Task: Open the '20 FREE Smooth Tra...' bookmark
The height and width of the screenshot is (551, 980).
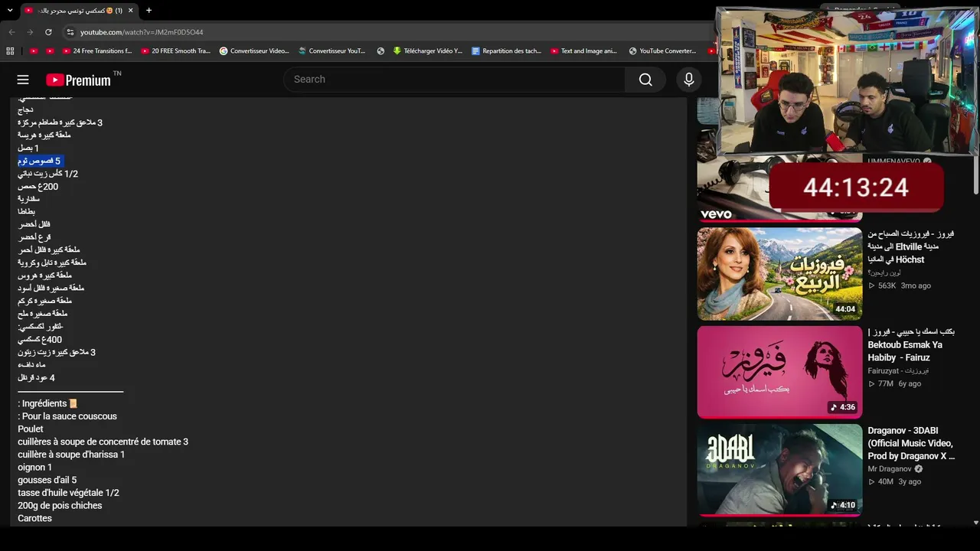Action: 175,51
